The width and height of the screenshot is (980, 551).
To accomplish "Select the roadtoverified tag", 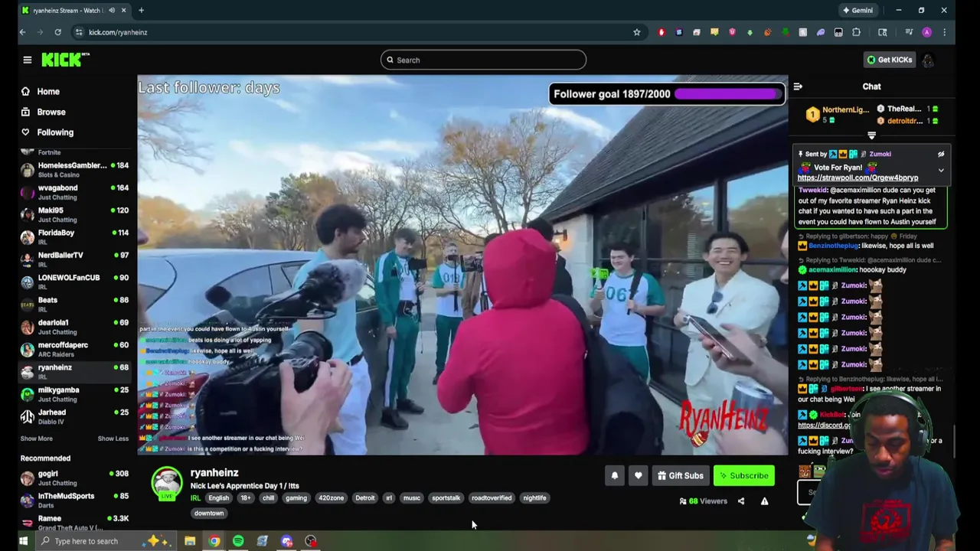I will click(492, 498).
